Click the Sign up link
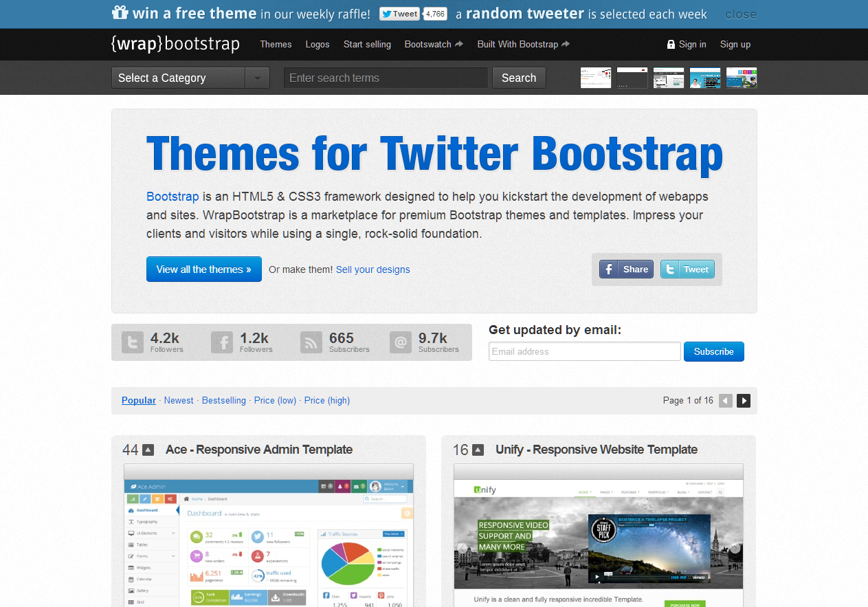Screen dimensions: 868x607 (x=735, y=44)
